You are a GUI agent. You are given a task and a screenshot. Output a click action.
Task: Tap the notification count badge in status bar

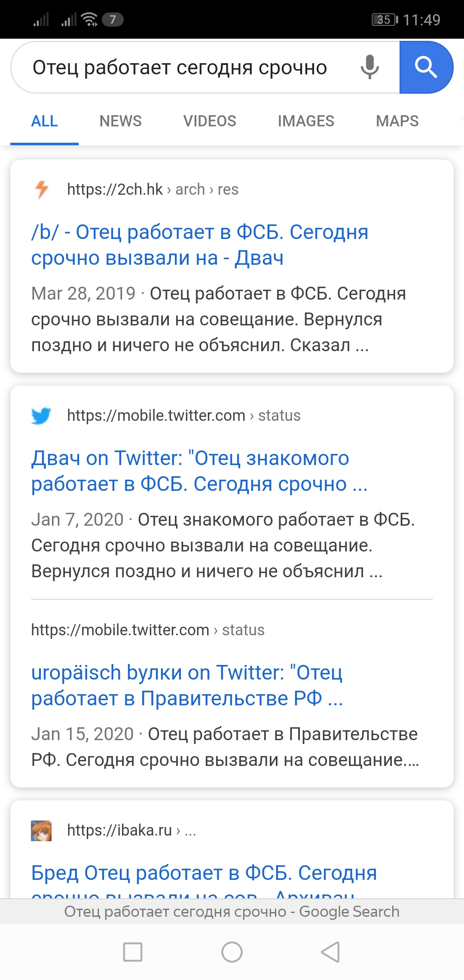tap(113, 19)
